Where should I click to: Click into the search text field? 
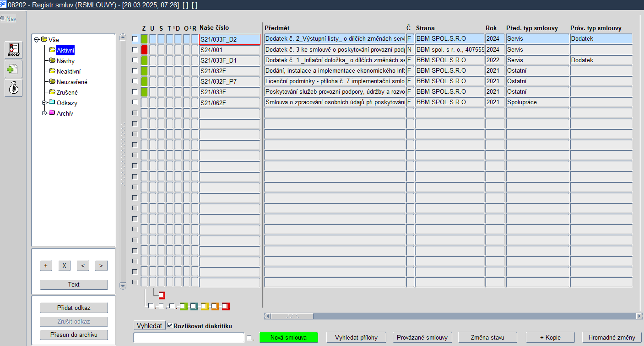point(189,337)
